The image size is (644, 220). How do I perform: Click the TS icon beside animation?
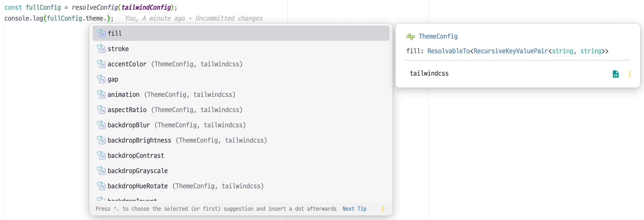pyautogui.click(x=102, y=94)
